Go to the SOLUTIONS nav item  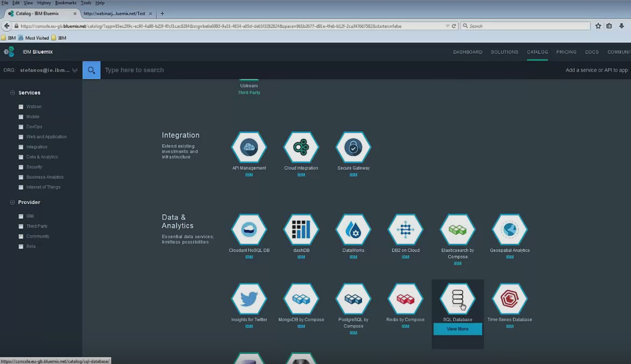pyautogui.click(x=504, y=52)
